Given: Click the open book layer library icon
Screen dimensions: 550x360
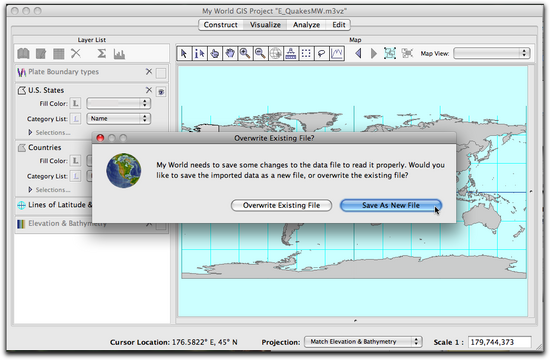Looking at the screenshot, I should 24,54.
